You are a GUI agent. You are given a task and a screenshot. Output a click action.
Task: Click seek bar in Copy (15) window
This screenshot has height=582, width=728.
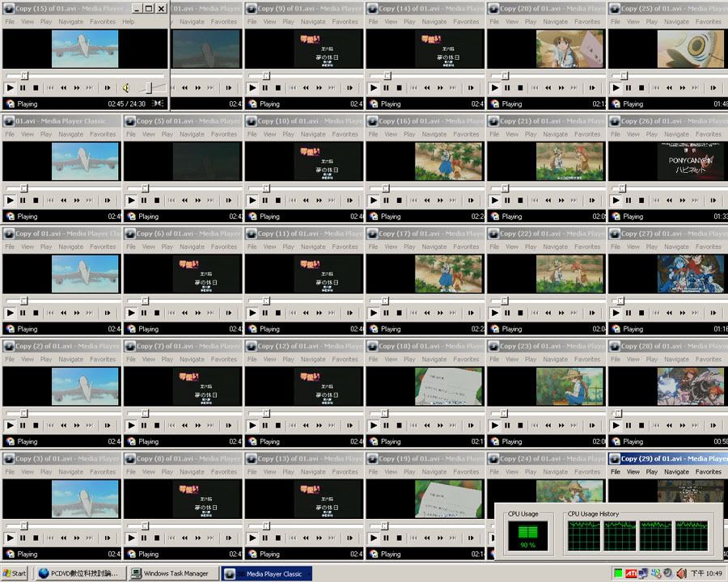point(84,75)
